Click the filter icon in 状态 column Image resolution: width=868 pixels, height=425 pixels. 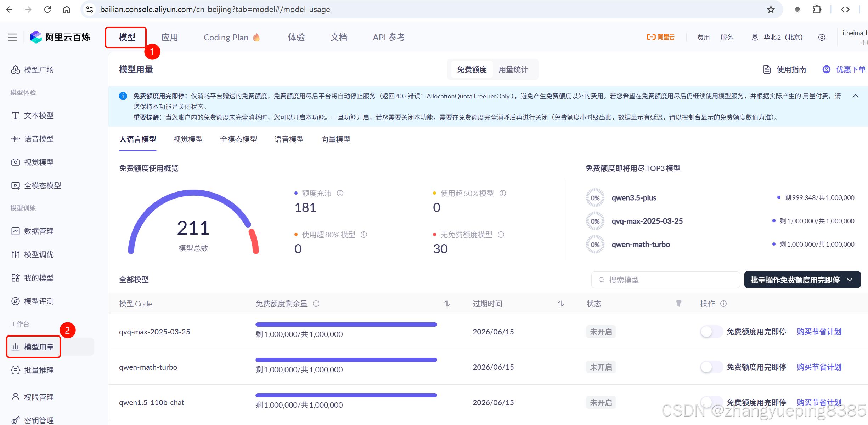coord(678,304)
